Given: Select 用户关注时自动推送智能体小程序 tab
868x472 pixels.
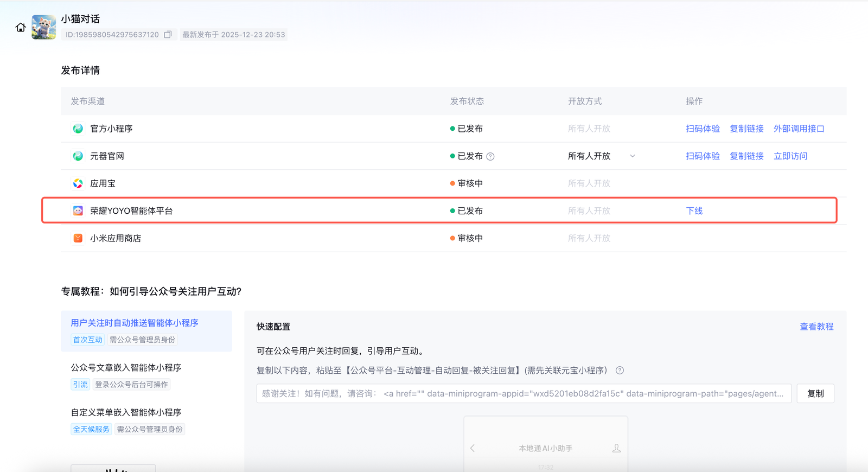Looking at the screenshot, I should pos(135,323).
